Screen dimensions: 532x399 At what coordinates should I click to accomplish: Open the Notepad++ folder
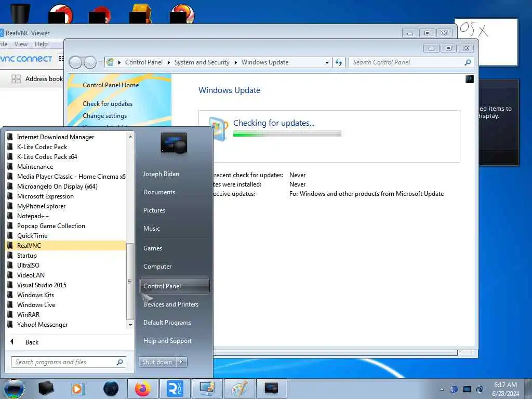(x=66, y=216)
